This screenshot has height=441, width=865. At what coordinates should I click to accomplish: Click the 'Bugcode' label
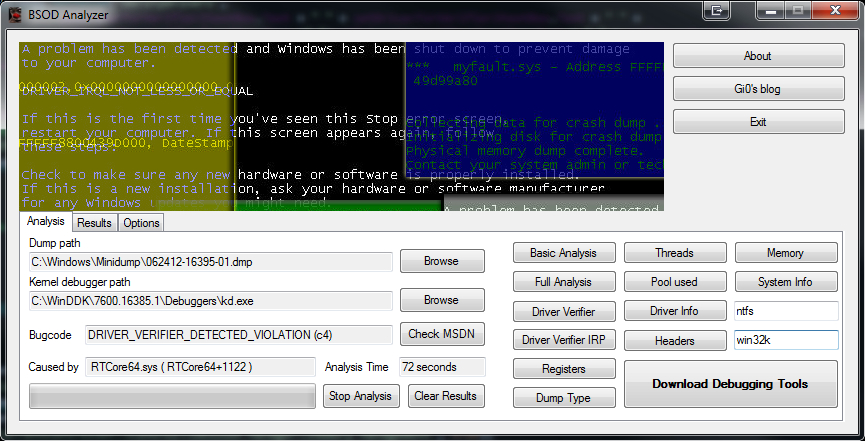[x=50, y=335]
